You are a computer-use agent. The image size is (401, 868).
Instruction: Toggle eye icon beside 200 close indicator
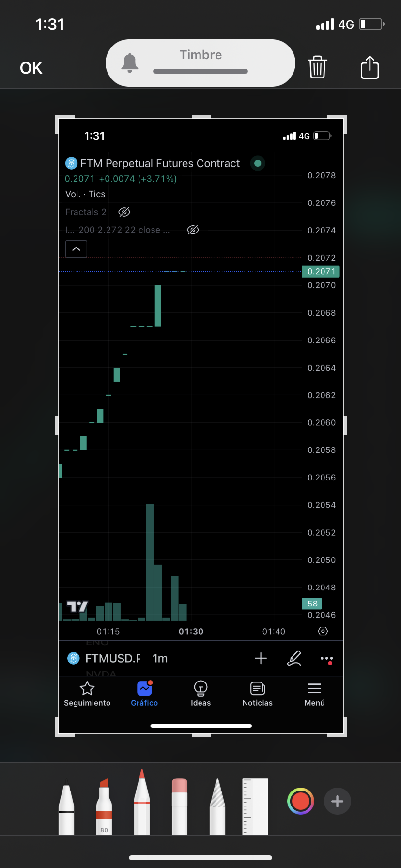[x=193, y=230]
